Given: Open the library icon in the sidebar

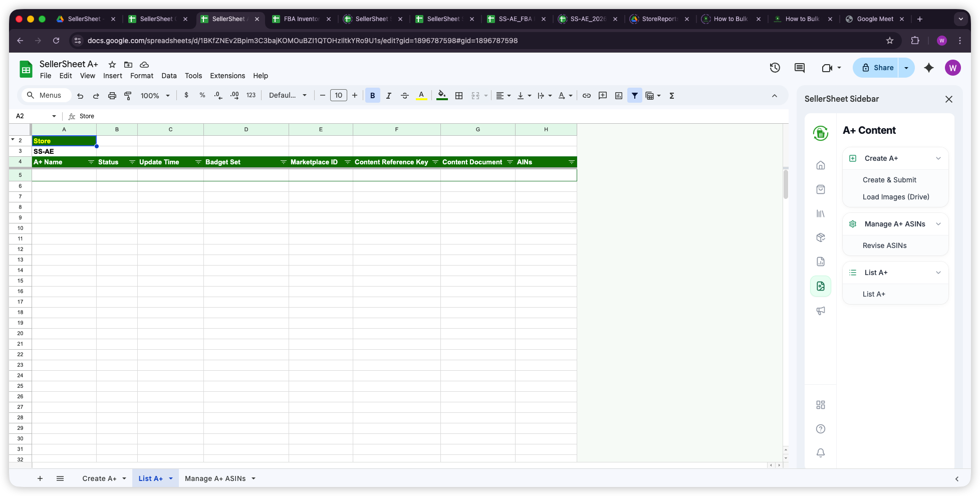Looking at the screenshot, I should [821, 213].
